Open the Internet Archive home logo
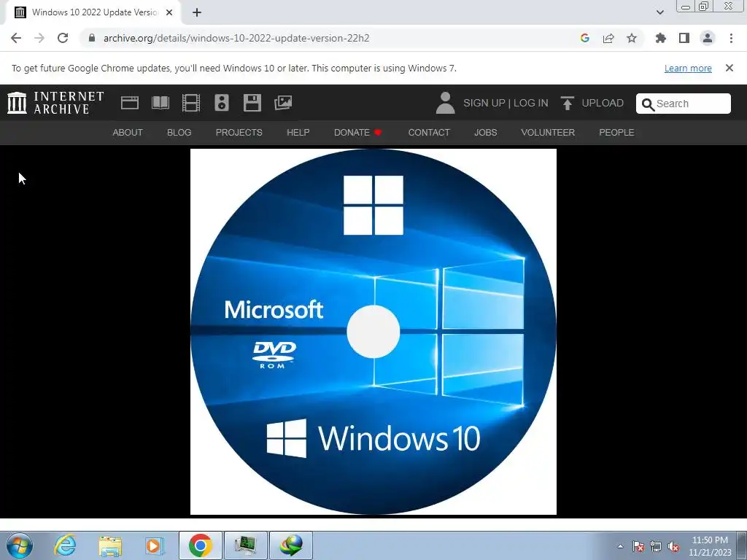This screenshot has height=560, width=747. [55, 103]
